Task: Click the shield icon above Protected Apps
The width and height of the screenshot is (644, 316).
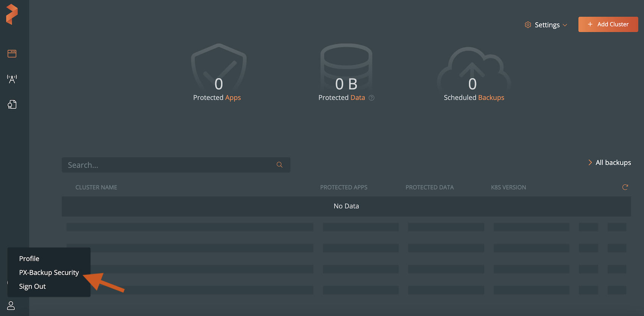Action: tap(218, 66)
